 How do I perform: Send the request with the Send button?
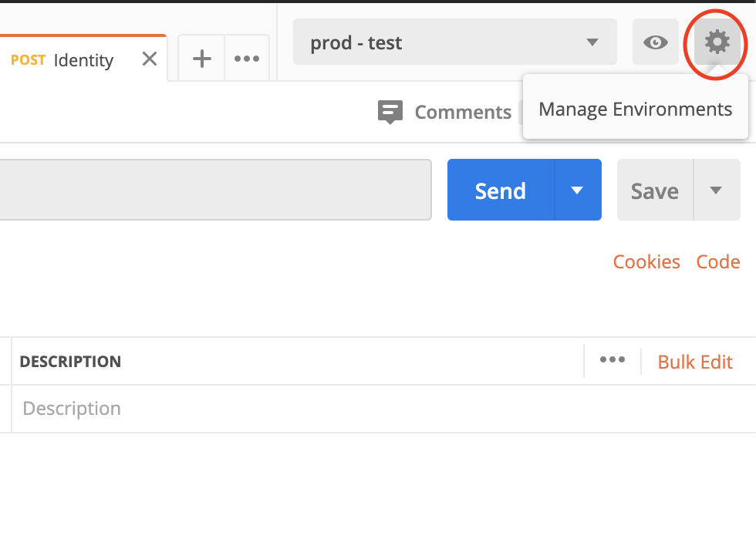[501, 190]
